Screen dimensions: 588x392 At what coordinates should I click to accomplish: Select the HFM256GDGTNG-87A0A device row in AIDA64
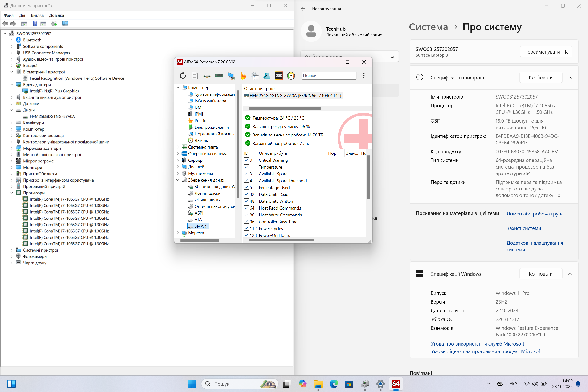coord(293,95)
